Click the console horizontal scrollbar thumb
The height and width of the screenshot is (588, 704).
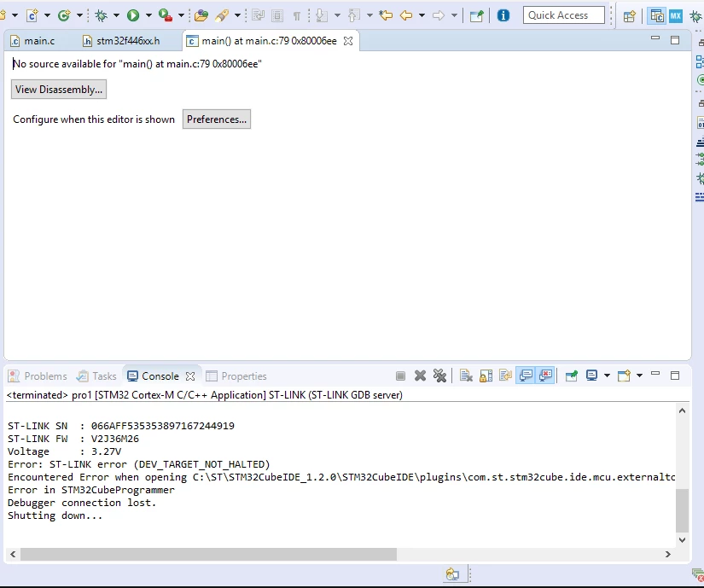[x=208, y=555]
